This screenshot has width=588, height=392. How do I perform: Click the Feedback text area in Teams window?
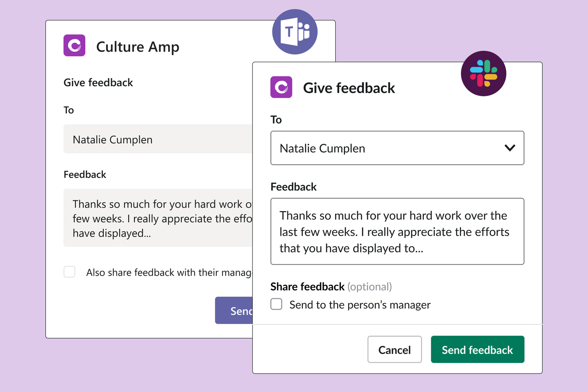coord(158,218)
